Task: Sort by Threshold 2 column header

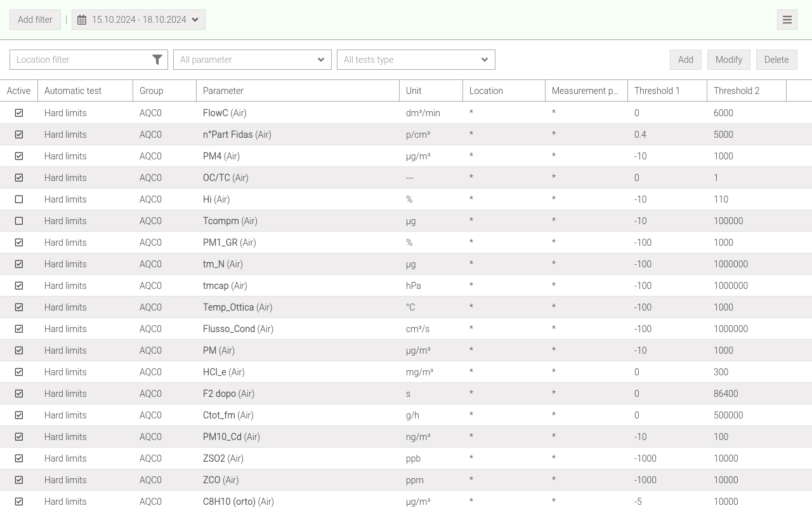Action: pyautogui.click(x=747, y=91)
